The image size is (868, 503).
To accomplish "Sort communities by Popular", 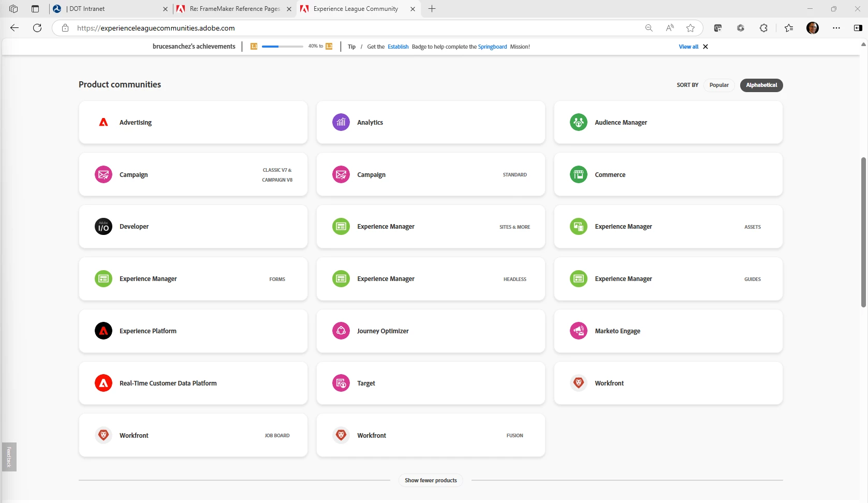I will click(719, 85).
